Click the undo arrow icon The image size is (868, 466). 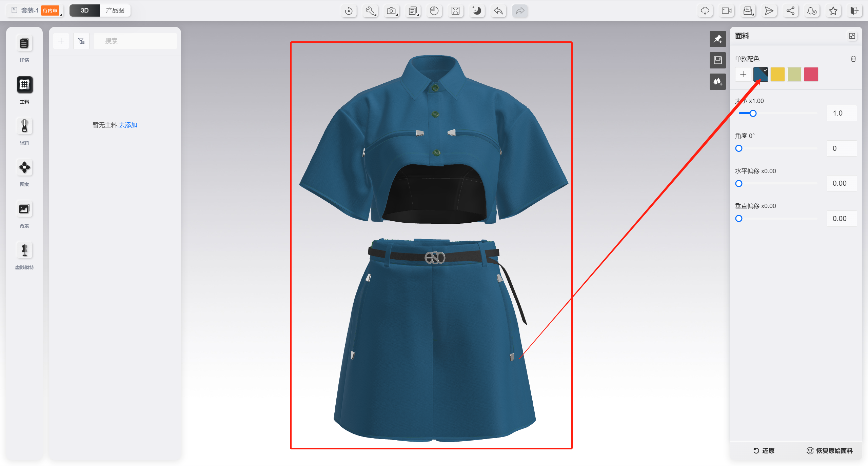coord(498,11)
